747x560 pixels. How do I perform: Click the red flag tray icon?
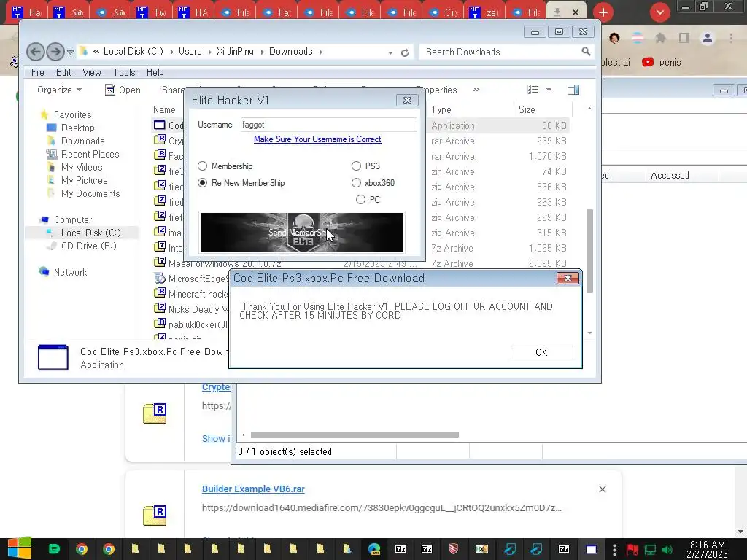point(632,550)
